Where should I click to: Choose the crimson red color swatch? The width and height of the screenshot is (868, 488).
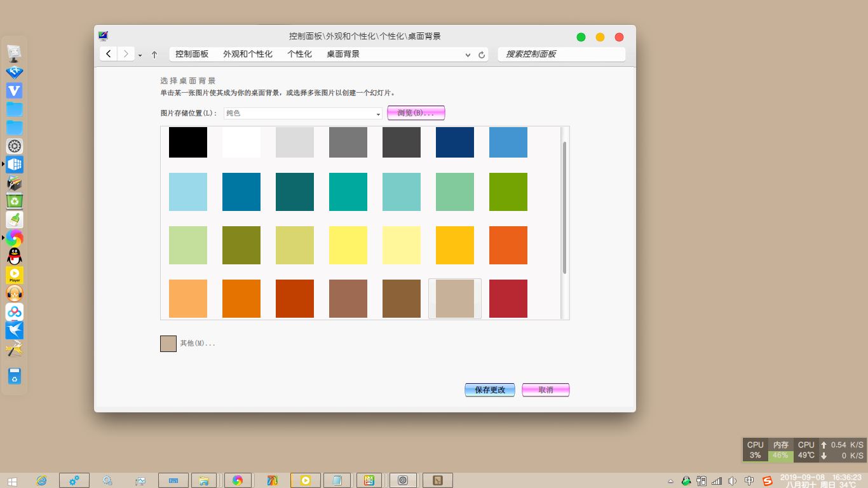click(x=508, y=299)
